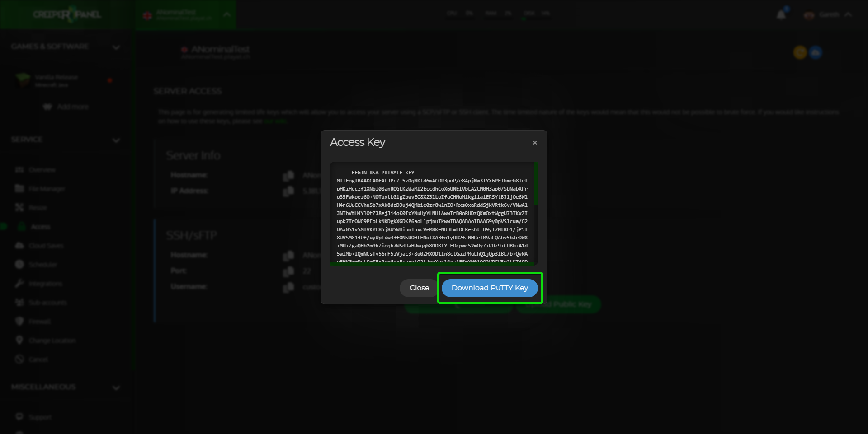
Task: Click the Access Key dialog title
Action: click(x=358, y=142)
